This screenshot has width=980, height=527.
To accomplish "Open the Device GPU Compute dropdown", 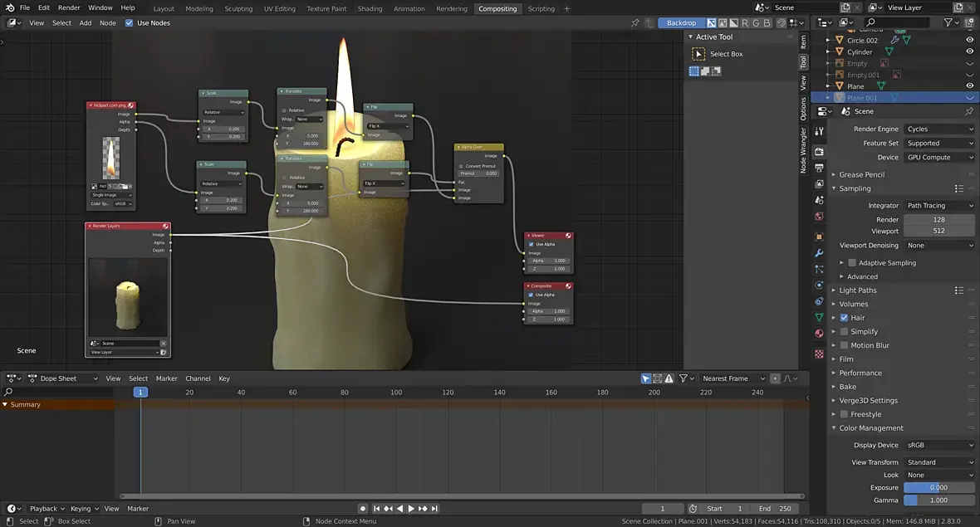I will tap(939, 158).
